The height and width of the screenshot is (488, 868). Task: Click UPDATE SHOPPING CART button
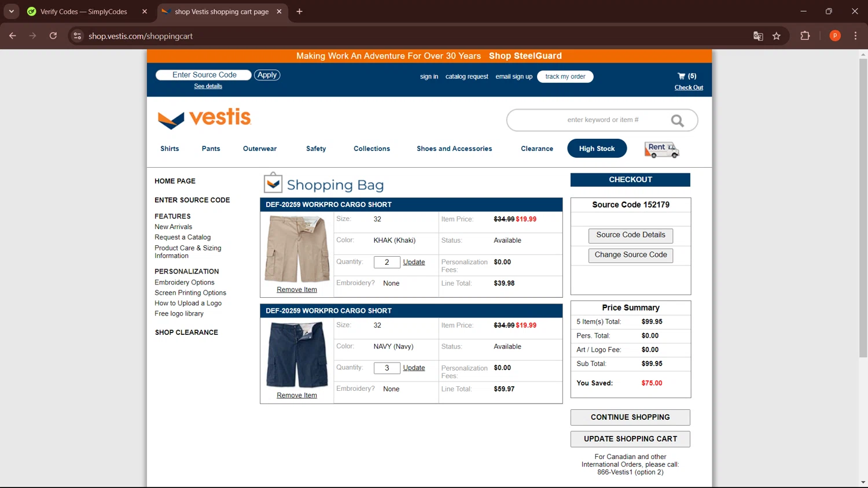(630, 439)
